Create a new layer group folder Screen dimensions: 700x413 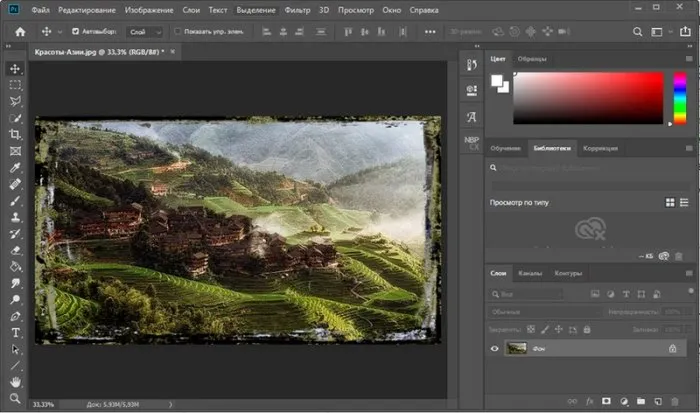pyautogui.click(x=641, y=401)
